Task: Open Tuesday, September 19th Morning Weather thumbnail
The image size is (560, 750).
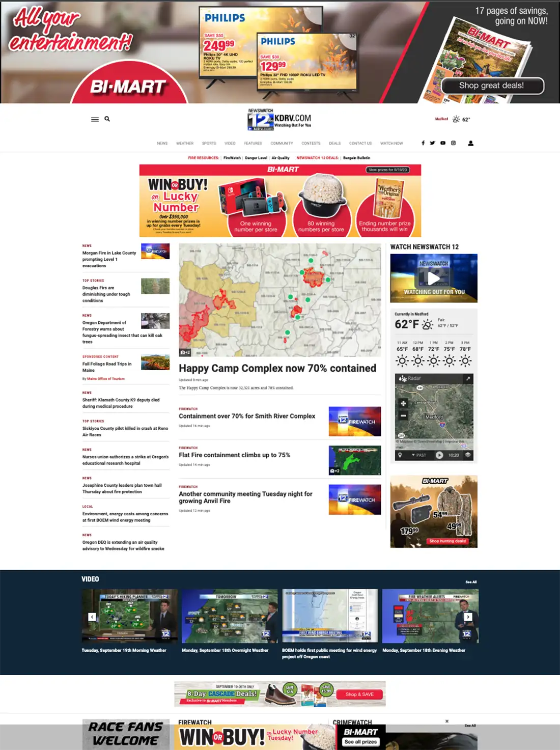Action: [130, 616]
